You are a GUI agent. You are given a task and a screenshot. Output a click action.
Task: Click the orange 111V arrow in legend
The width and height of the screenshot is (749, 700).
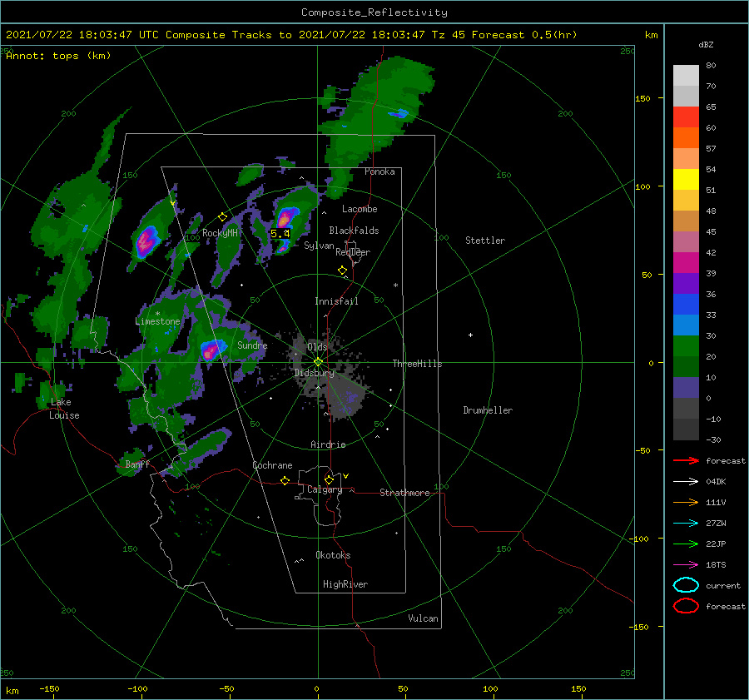[x=686, y=502]
